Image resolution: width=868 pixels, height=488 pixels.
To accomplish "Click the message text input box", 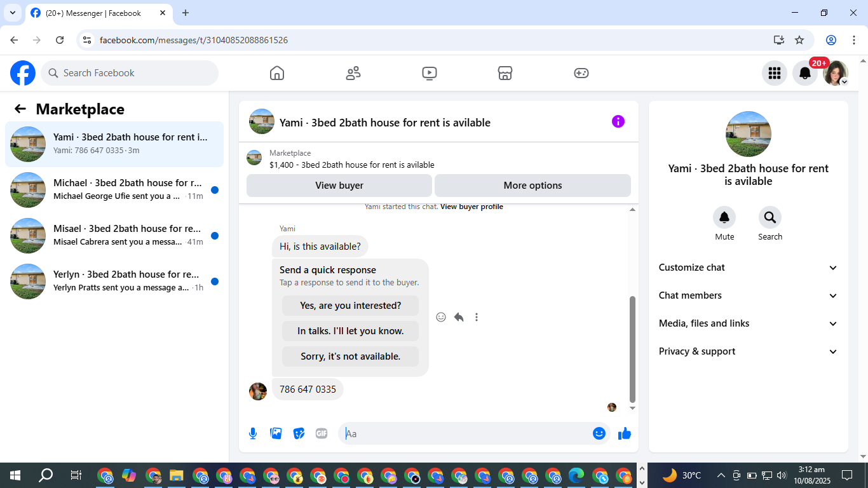I will pyautogui.click(x=467, y=433).
